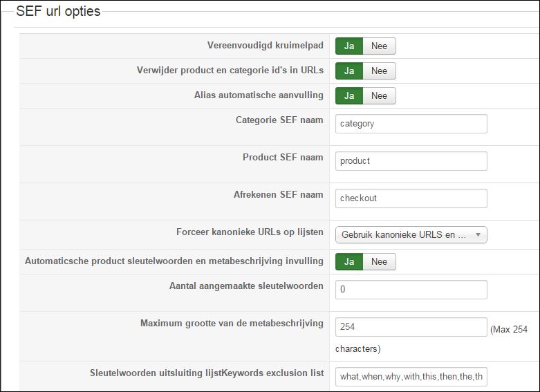Set Vereenvoudigd kruimelpad to Ja
540x392 pixels.
click(349, 46)
